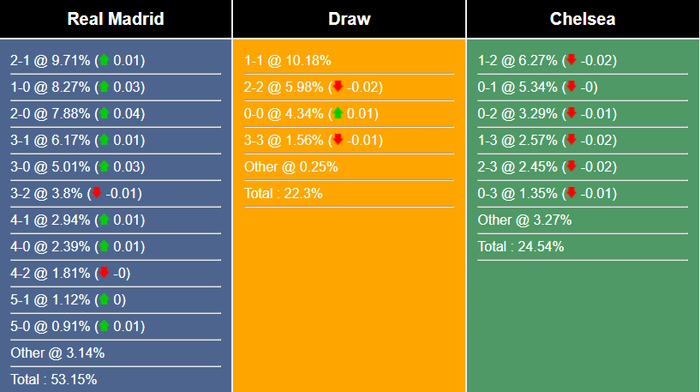Click the 1-1 @ 10.18% draw row
This screenshot has height=392, width=700.
point(349,60)
